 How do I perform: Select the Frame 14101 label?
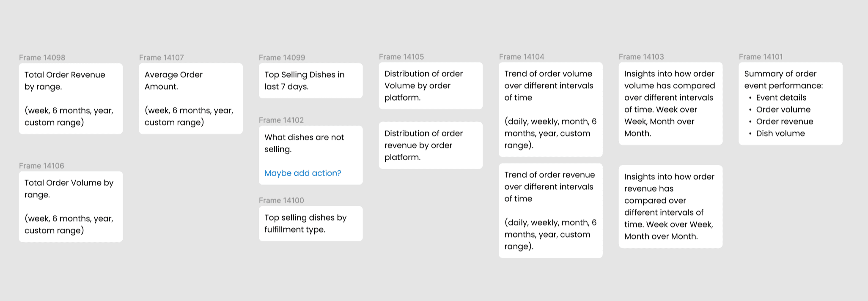[761, 57]
